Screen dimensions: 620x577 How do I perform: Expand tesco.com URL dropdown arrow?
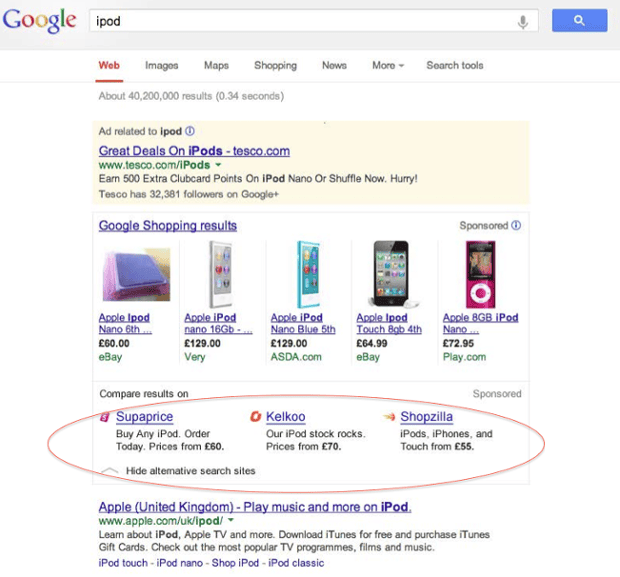(218, 164)
